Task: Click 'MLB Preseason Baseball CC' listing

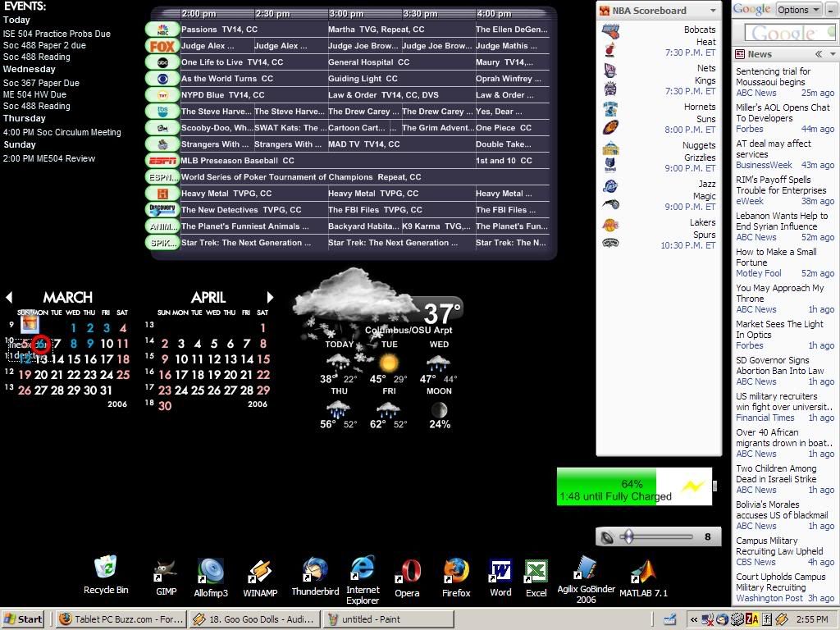Action: pos(237,161)
